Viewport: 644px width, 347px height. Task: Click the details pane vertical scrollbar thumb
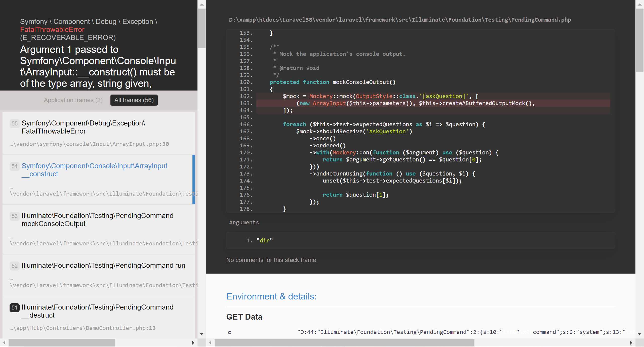pos(640,40)
